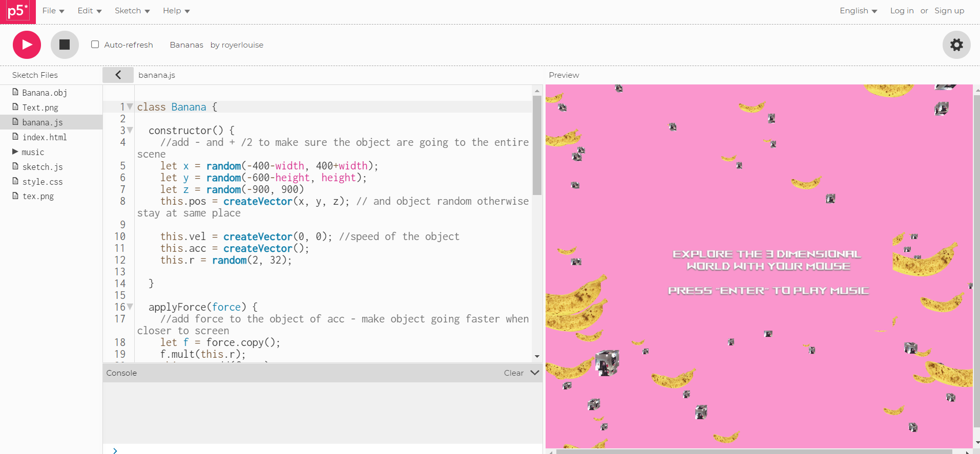Open the Text.png file
Screen dimensions: 980x454
click(40, 107)
